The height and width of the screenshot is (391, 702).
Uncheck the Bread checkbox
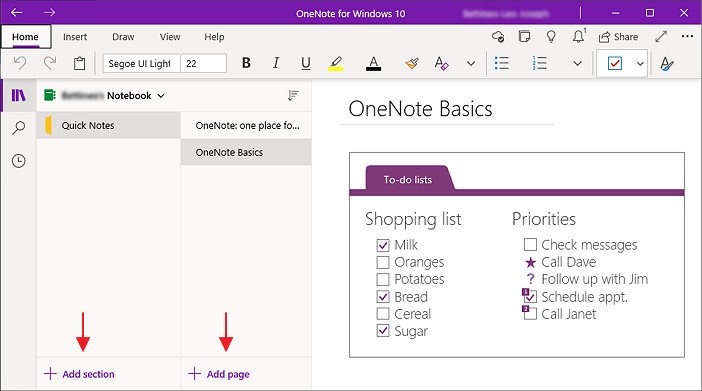[x=383, y=296]
